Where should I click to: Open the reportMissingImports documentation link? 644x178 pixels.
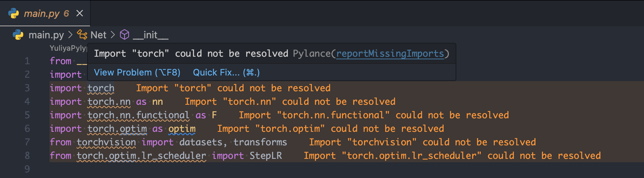click(390, 54)
